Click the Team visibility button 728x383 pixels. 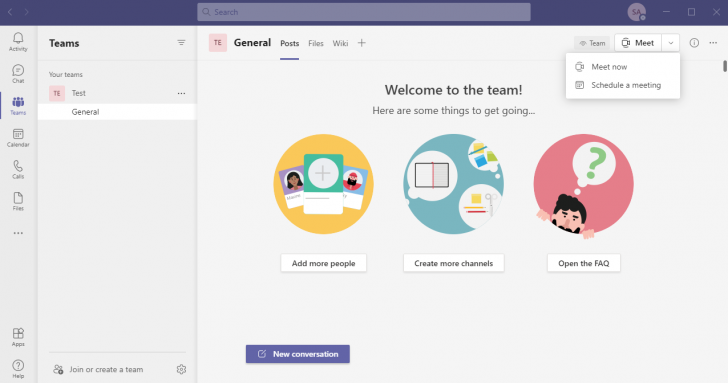coord(592,43)
